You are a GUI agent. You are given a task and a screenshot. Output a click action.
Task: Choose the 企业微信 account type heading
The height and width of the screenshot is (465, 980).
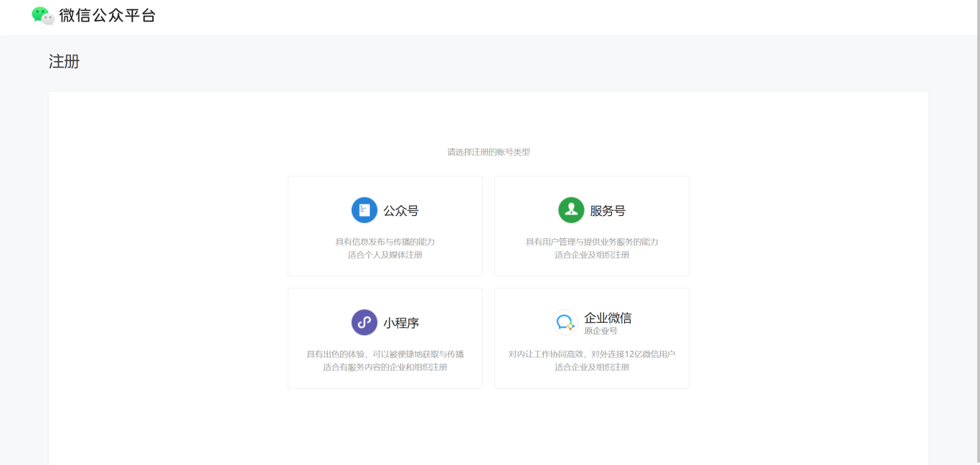click(608, 318)
